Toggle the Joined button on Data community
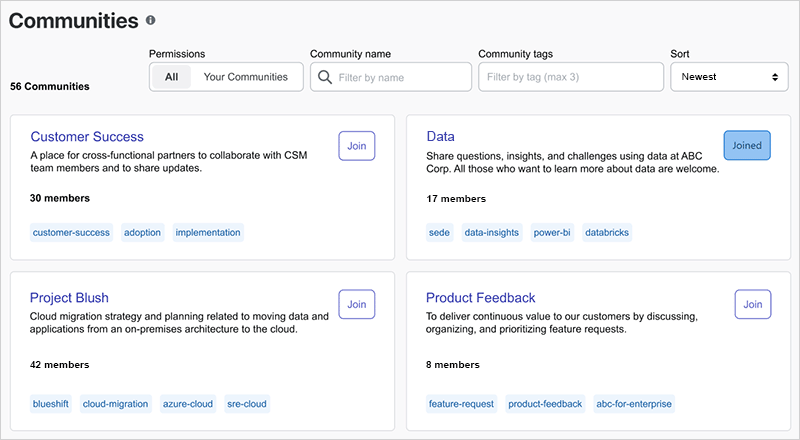This screenshot has height=440, width=800. click(x=747, y=145)
